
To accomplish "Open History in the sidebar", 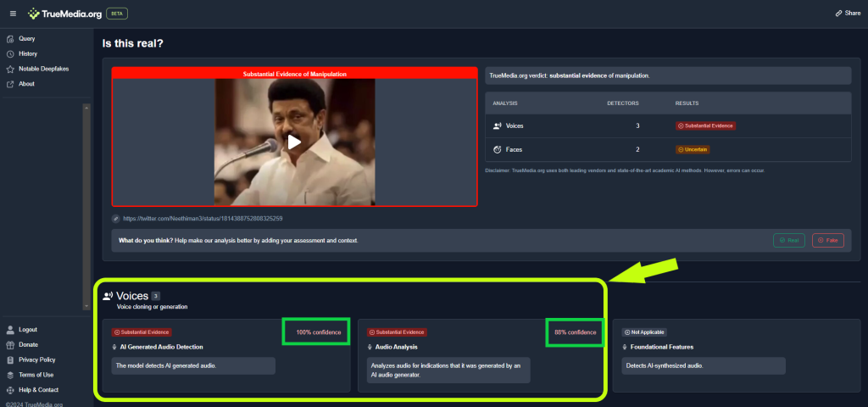I will pyautogui.click(x=28, y=53).
